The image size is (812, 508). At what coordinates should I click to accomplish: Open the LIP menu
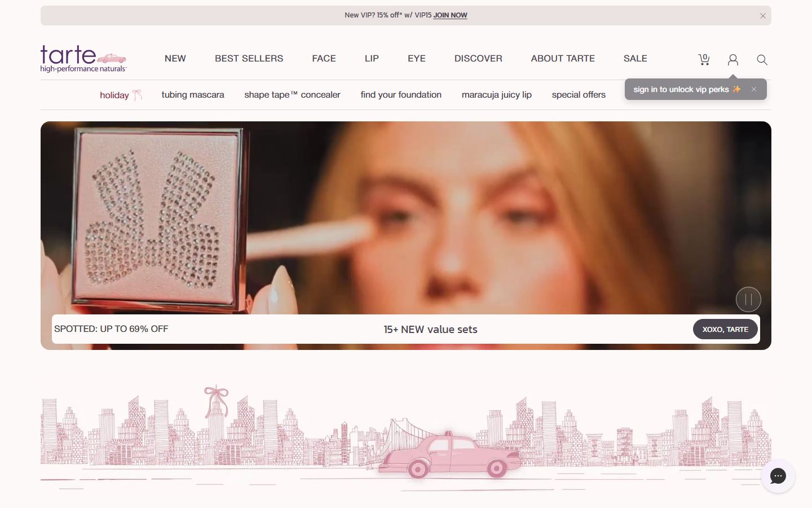[372, 58]
